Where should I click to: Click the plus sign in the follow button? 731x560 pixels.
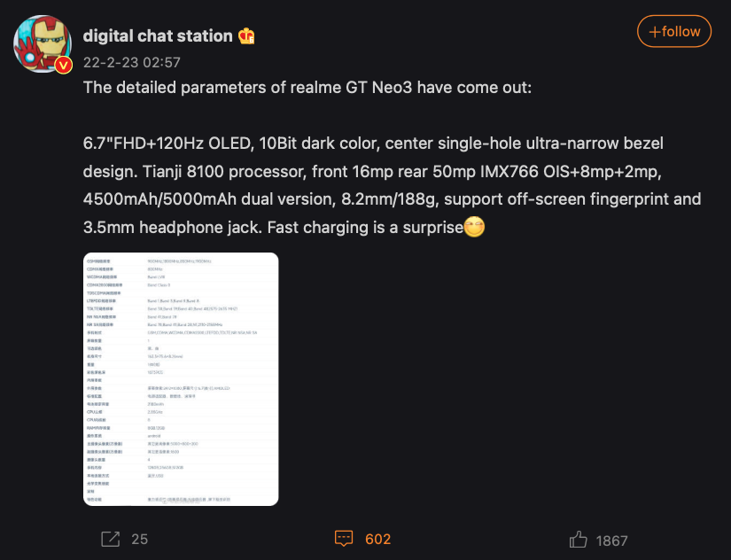(654, 32)
